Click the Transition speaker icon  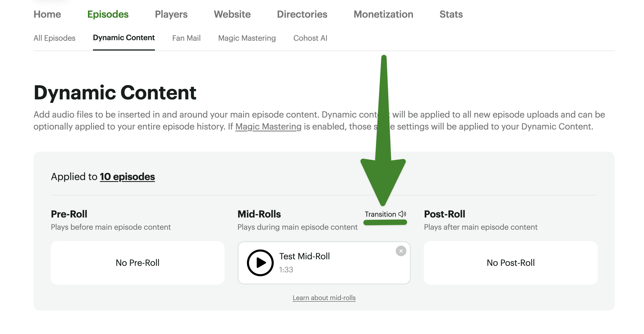tap(402, 214)
